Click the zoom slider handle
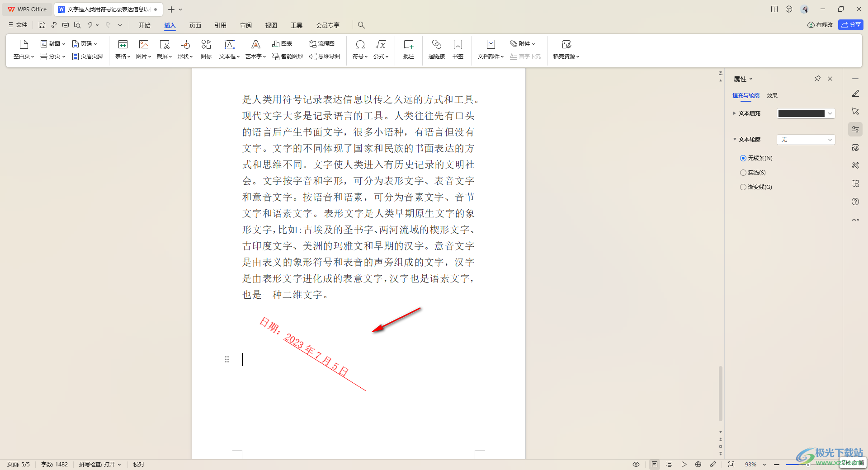This screenshot has height=470, width=868. (x=807, y=465)
